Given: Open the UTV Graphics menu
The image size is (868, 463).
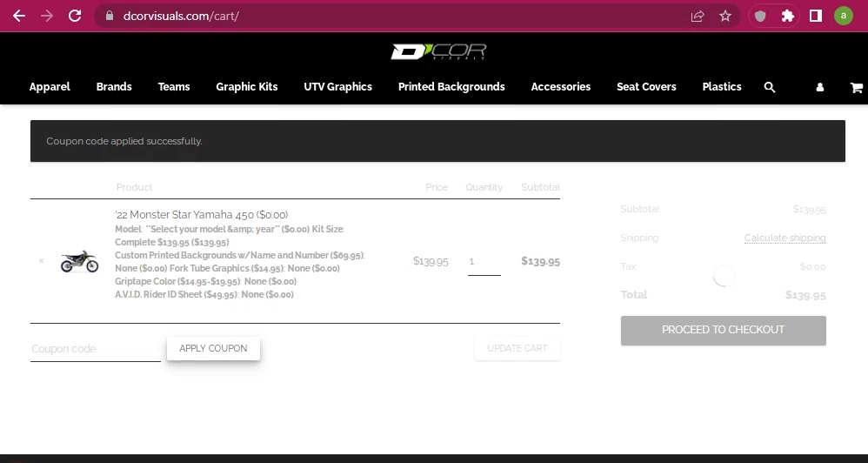Looking at the screenshot, I should click(337, 87).
